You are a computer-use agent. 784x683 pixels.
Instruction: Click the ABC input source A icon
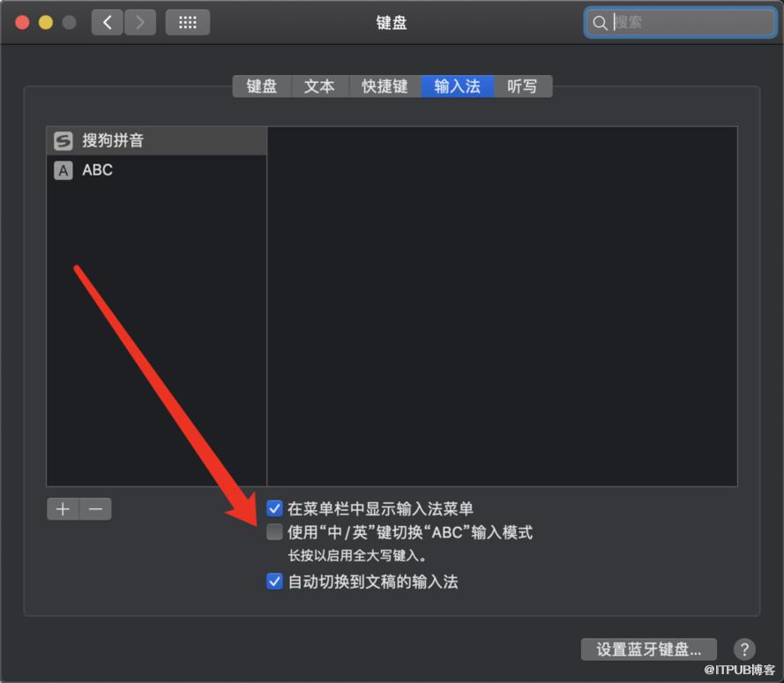coord(63,170)
